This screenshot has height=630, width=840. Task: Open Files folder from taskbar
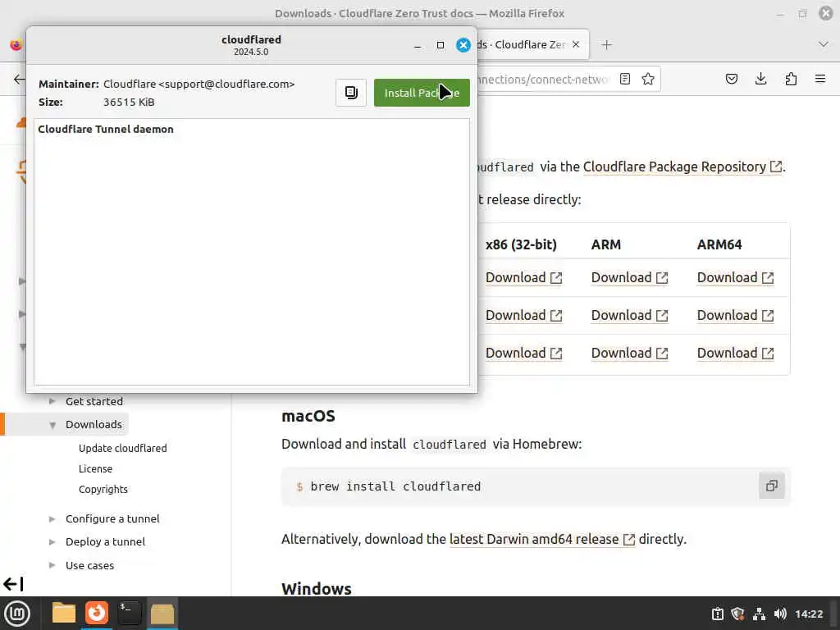point(63,614)
